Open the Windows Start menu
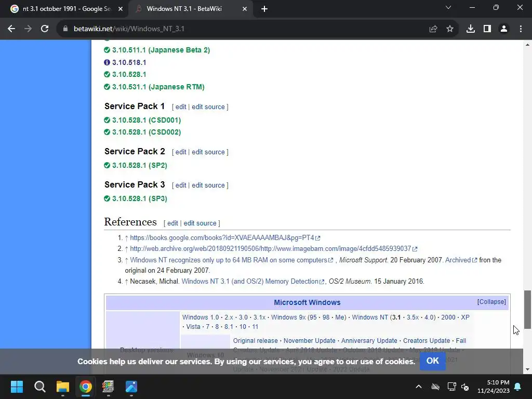 tap(17, 387)
